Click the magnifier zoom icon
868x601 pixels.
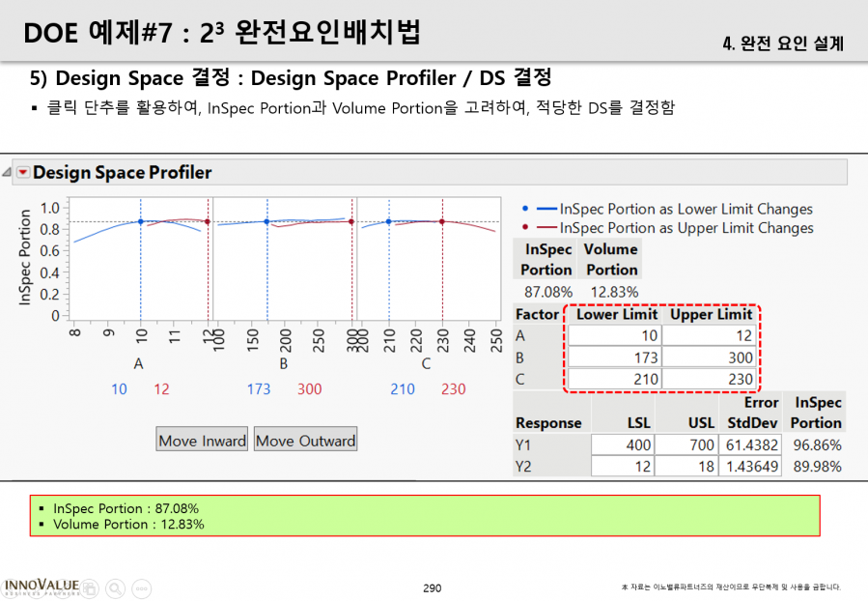point(115,588)
